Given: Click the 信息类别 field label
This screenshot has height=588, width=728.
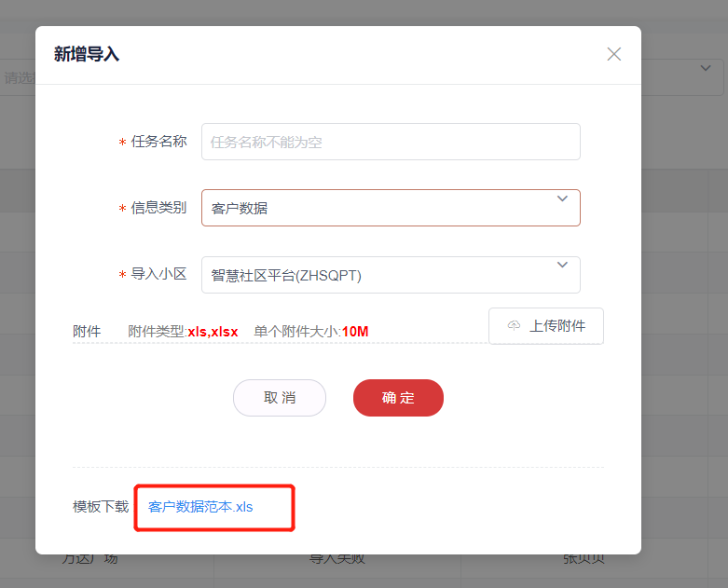Looking at the screenshot, I should point(158,208).
